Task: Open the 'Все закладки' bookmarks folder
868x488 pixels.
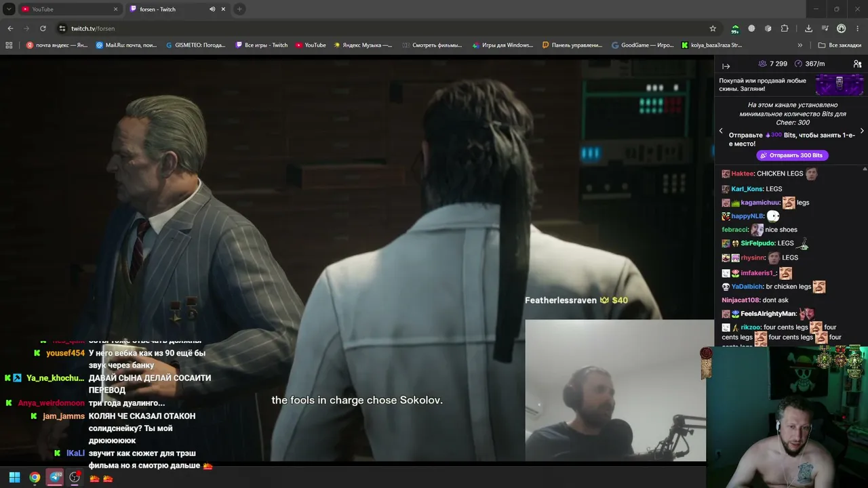Action: point(840,45)
